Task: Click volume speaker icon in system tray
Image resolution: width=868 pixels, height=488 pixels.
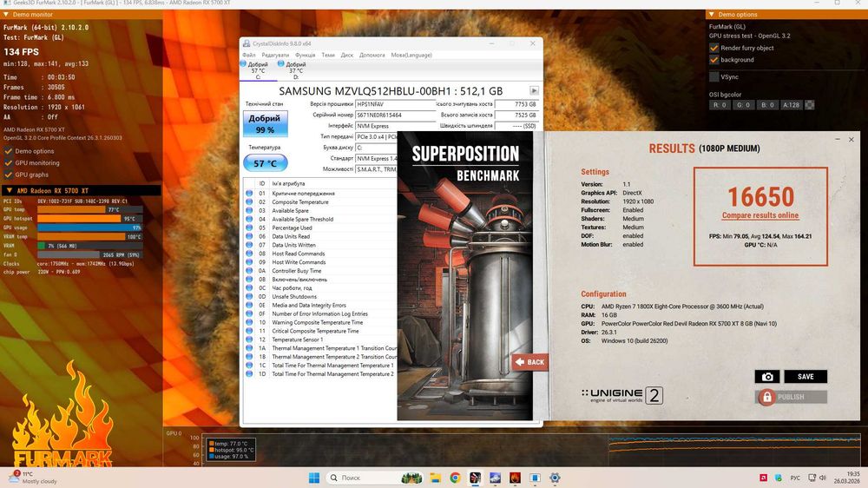Action: tap(823, 478)
